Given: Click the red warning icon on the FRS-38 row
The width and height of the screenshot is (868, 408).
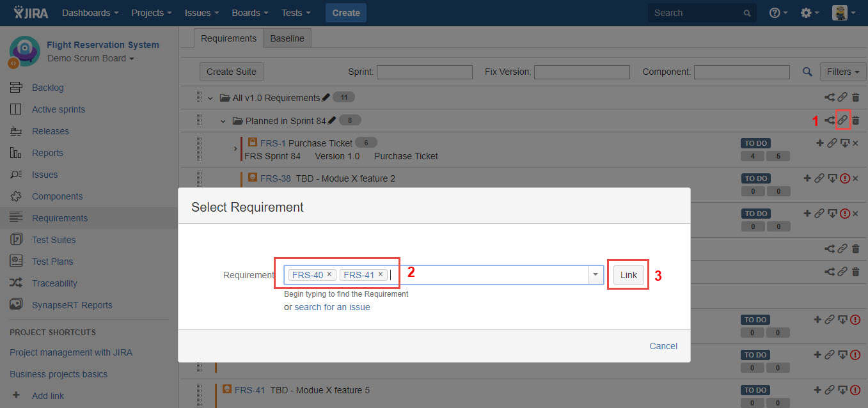Looking at the screenshot, I should pyautogui.click(x=844, y=178).
